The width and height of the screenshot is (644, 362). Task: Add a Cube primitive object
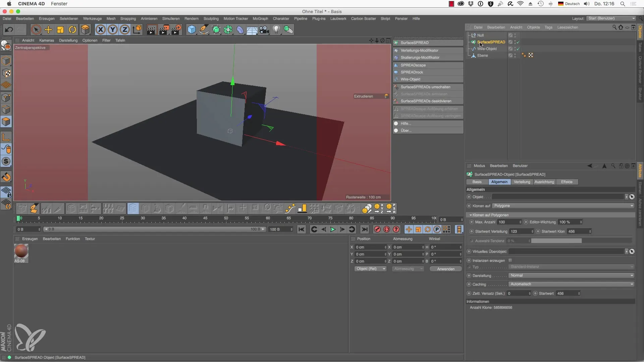192,30
